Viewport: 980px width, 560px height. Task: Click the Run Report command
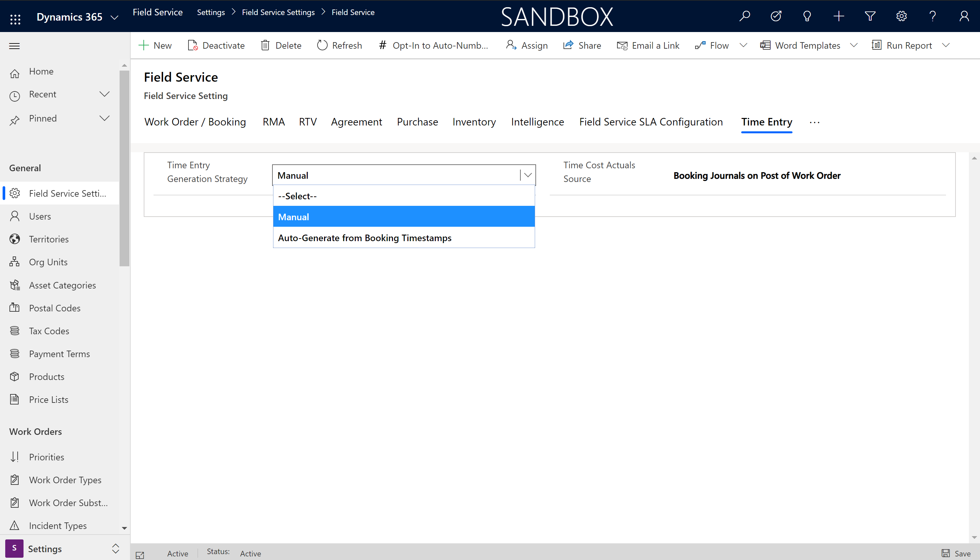pyautogui.click(x=902, y=45)
